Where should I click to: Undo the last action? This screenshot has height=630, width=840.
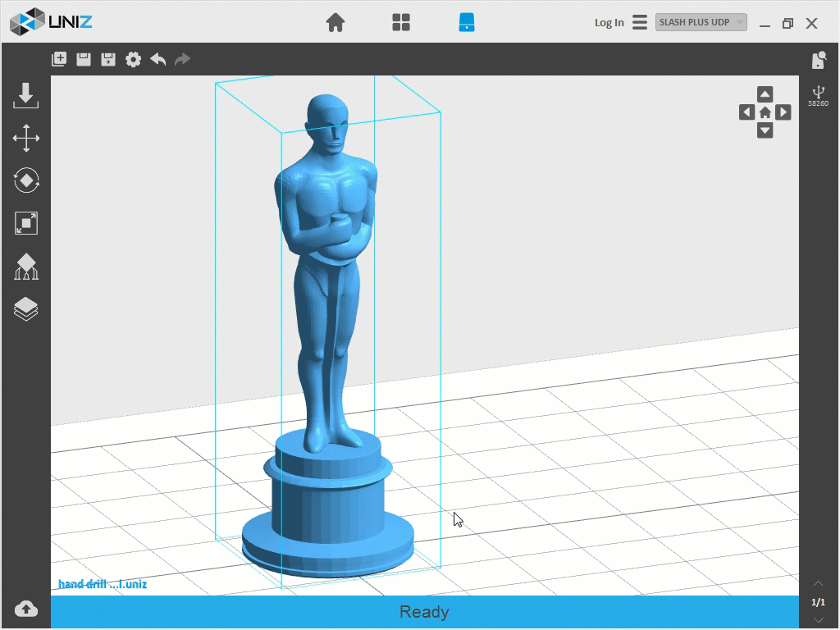click(x=158, y=59)
